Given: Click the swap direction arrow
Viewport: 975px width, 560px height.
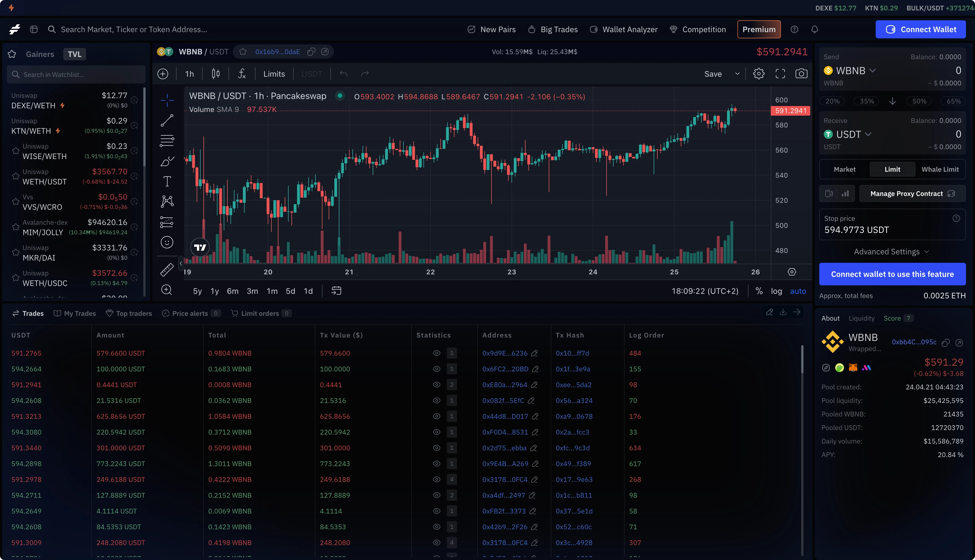Looking at the screenshot, I should tap(893, 101).
